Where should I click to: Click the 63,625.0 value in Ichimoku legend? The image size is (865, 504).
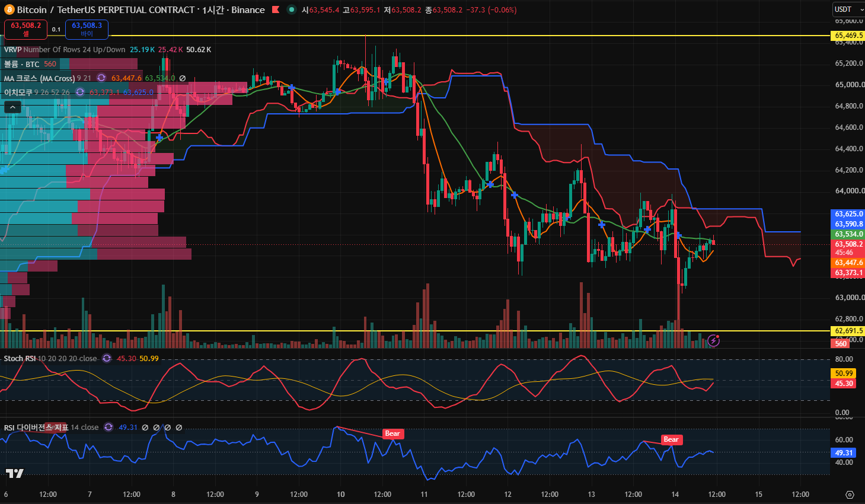139,92
